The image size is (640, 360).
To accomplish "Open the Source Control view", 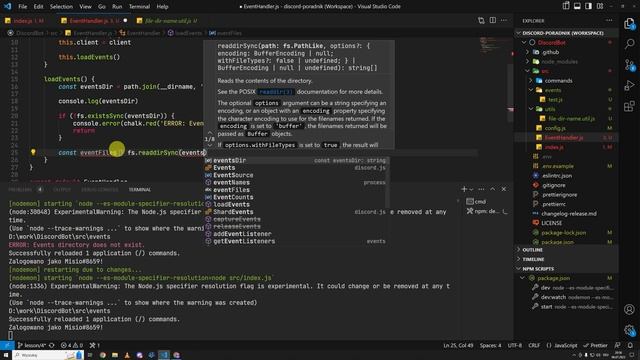I will (x=629, y=64).
